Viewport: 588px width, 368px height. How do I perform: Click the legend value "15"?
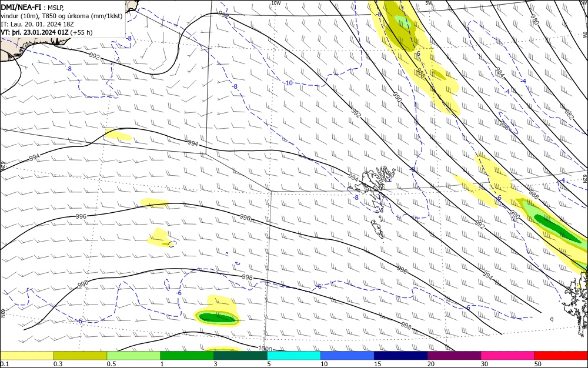[377, 364]
